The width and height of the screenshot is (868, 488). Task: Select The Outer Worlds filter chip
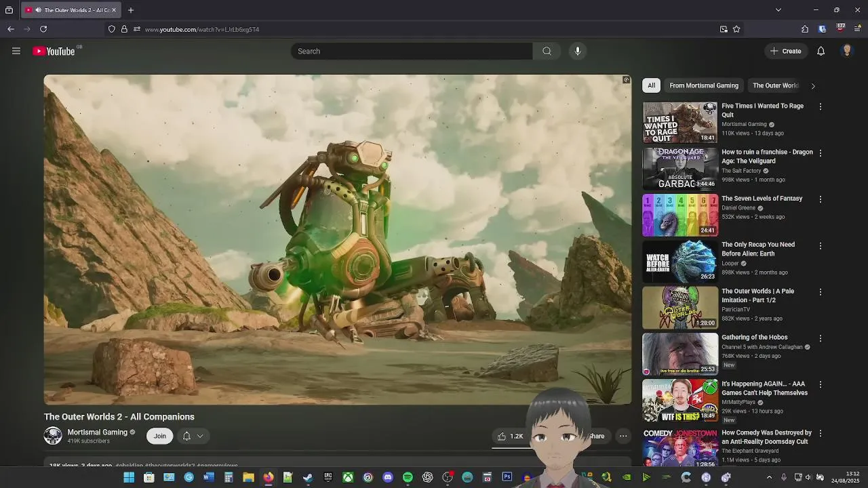coord(776,85)
